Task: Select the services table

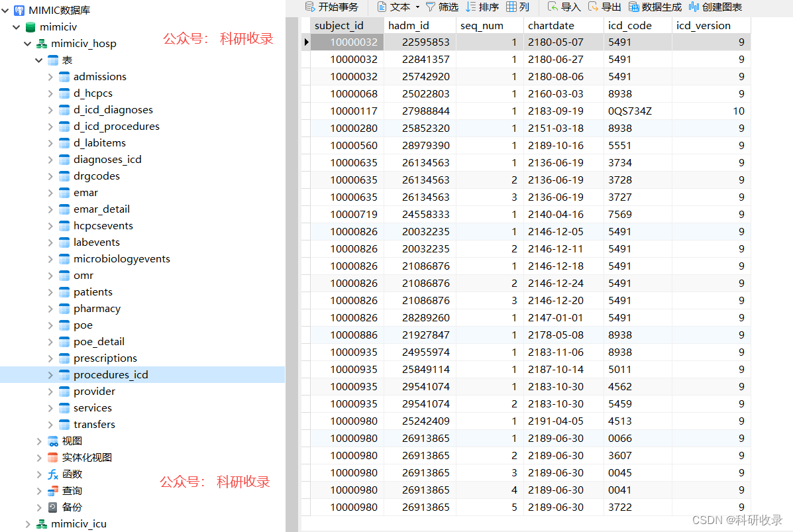Action: point(93,408)
